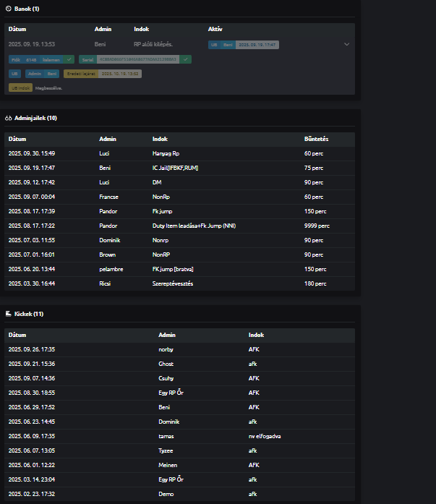This screenshot has height=504, width=436.
Task: Select the kick row by Demo
Action: (179, 494)
